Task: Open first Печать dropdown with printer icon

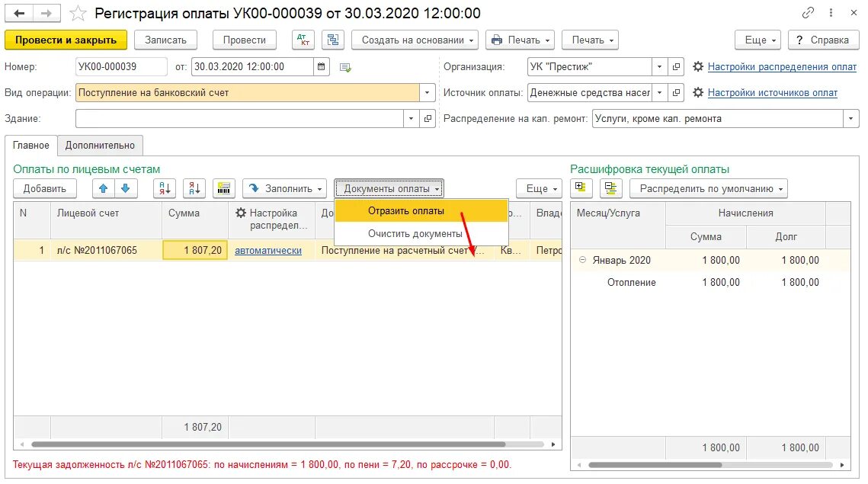Action: pos(520,40)
